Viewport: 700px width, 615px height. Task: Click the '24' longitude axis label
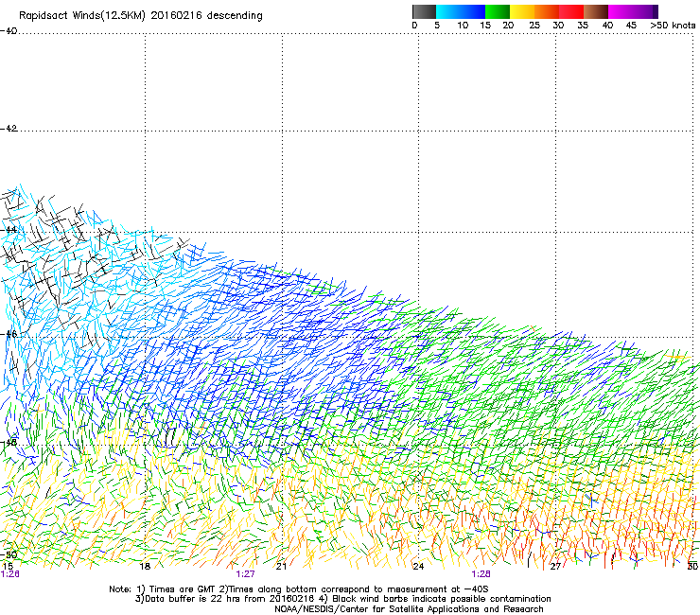[418, 567]
